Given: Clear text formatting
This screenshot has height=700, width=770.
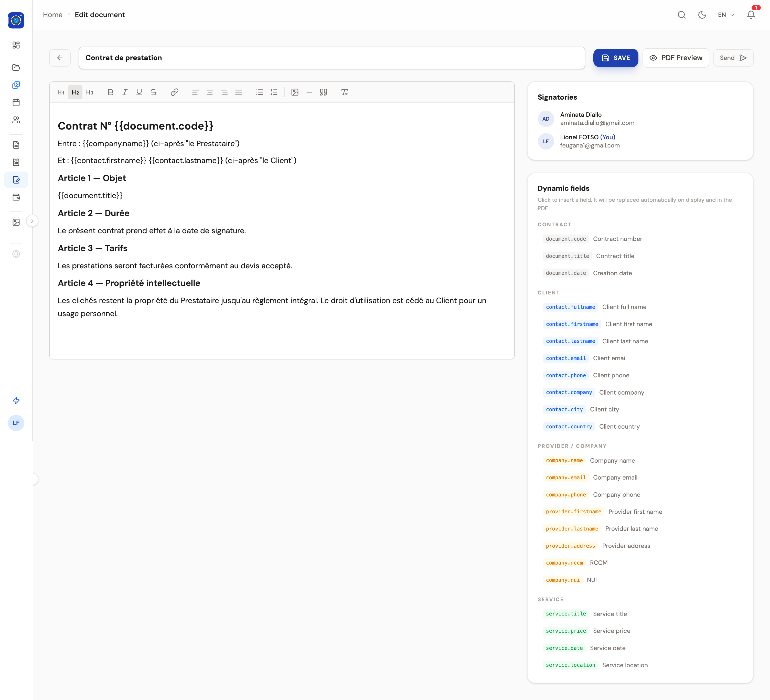Looking at the screenshot, I should tap(345, 92).
